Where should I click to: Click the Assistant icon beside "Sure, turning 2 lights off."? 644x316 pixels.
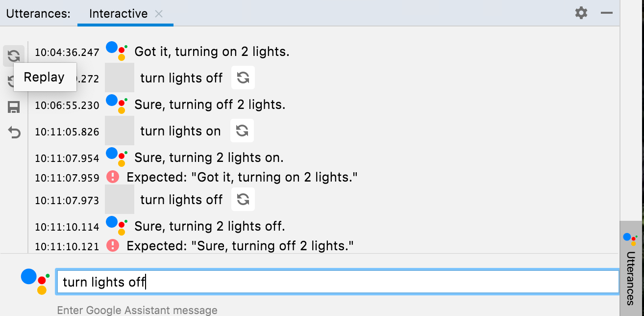tap(116, 226)
